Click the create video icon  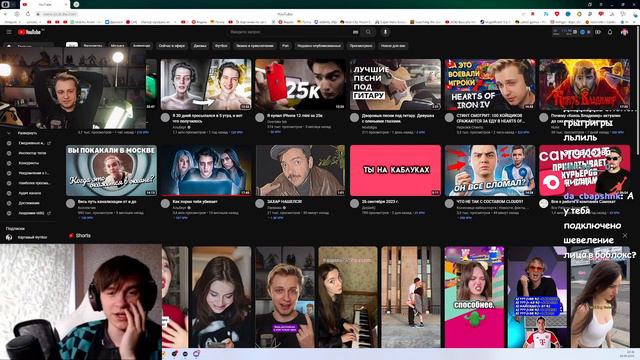(x=598, y=32)
